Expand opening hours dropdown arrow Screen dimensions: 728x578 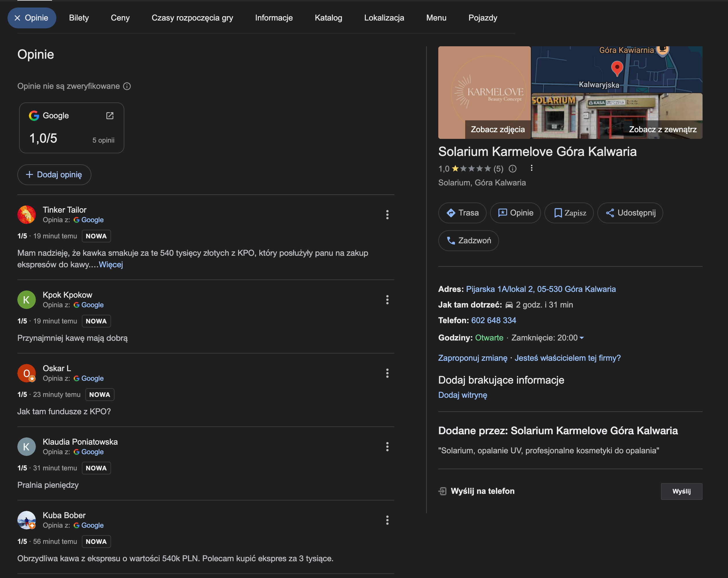(x=581, y=338)
